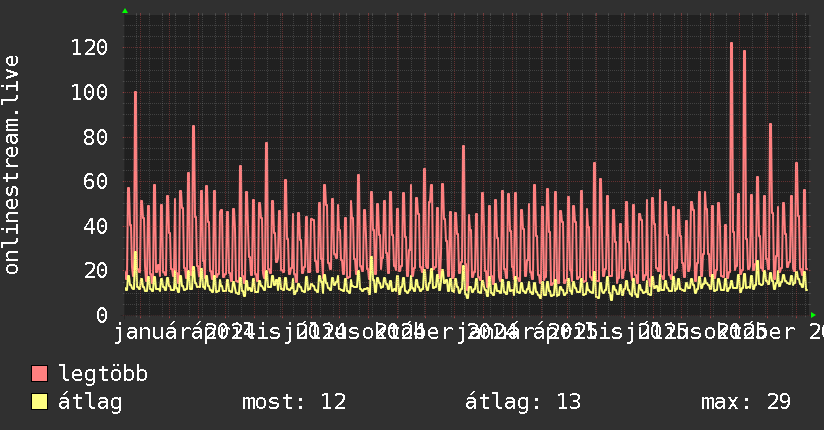Click the 20 y-axis label
This screenshot has height=430, width=824.
point(96,271)
